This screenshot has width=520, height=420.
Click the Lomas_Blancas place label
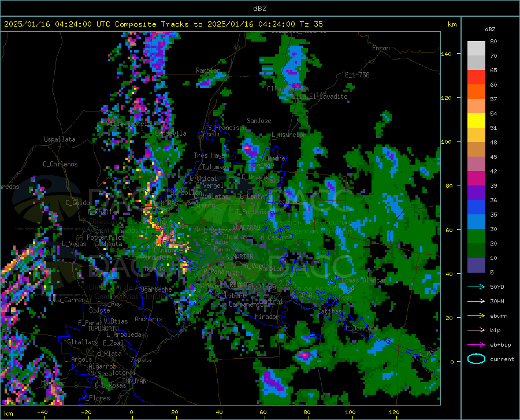(x=364, y=280)
